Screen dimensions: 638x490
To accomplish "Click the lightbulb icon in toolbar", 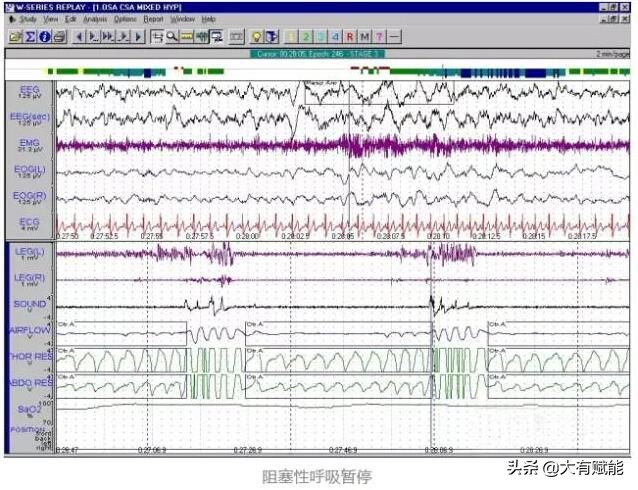I will (x=256, y=37).
